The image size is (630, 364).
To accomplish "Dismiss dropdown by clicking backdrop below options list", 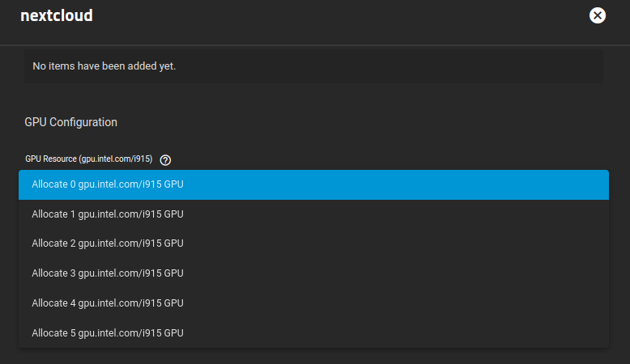I will click(x=314, y=357).
